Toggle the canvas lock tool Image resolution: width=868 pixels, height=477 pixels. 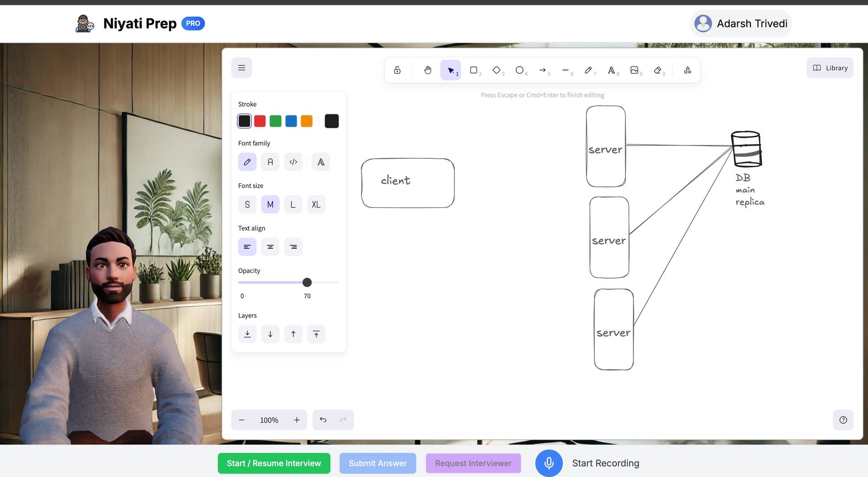click(x=397, y=70)
